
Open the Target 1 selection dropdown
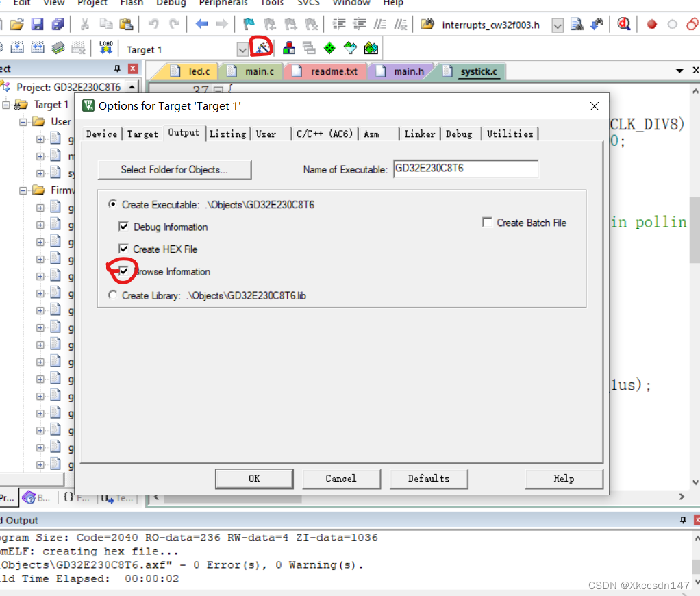(242, 49)
